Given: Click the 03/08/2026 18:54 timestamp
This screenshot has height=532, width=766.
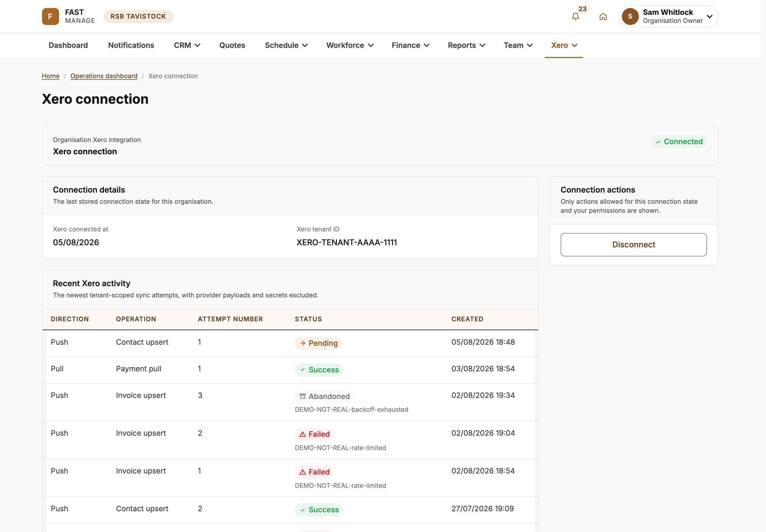Looking at the screenshot, I should (x=483, y=369).
